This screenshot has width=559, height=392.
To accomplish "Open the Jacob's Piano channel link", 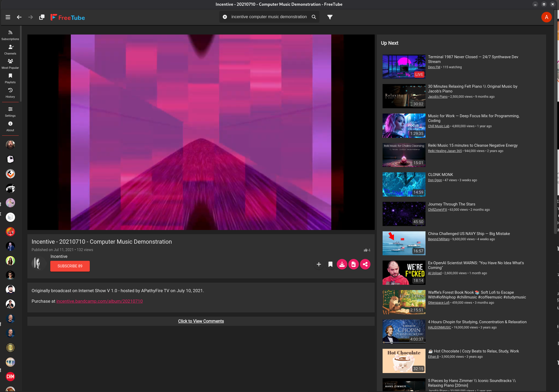I will pyautogui.click(x=438, y=97).
